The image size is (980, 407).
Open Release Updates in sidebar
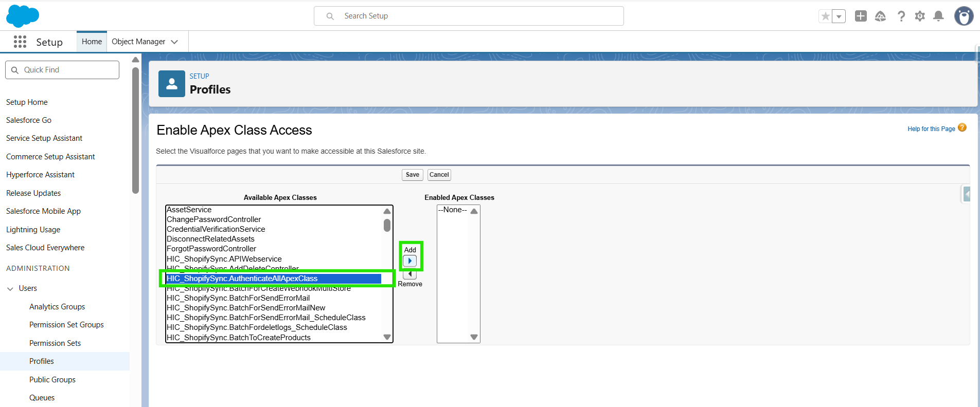[x=33, y=193]
